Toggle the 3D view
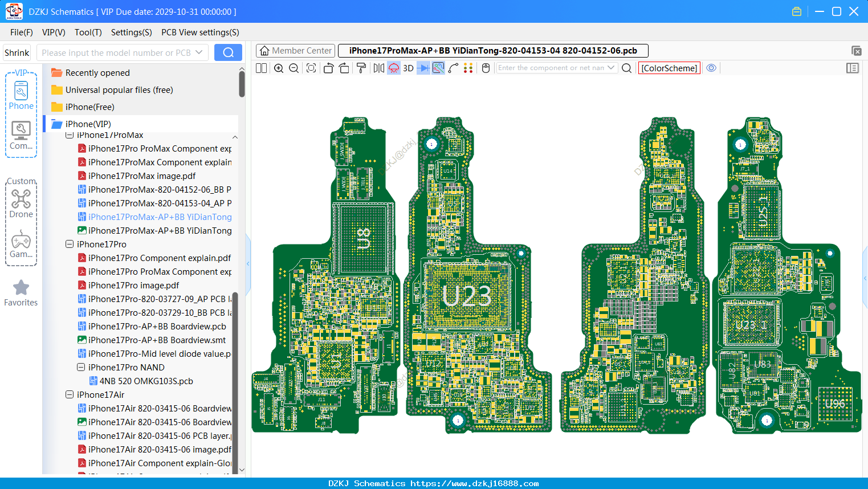The height and width of the screenshot is (489, 868). pos(408,68)
